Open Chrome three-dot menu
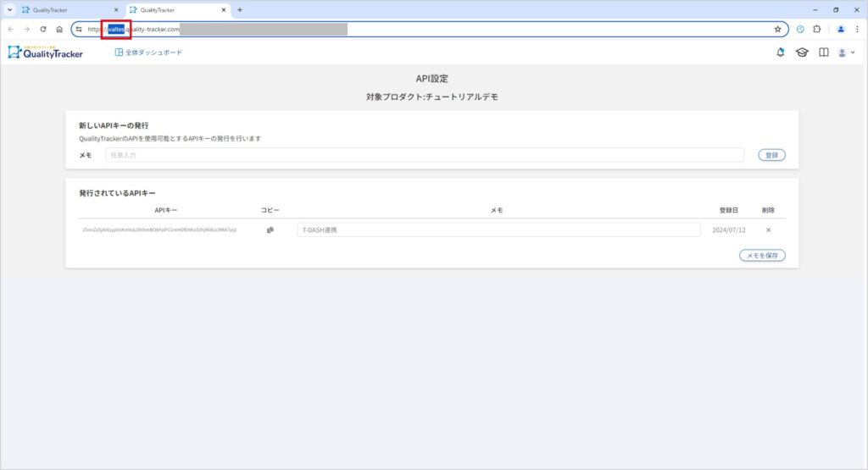The width and height of the screenshot is (868, 470). pyautogui.click(x=857, y=29)
